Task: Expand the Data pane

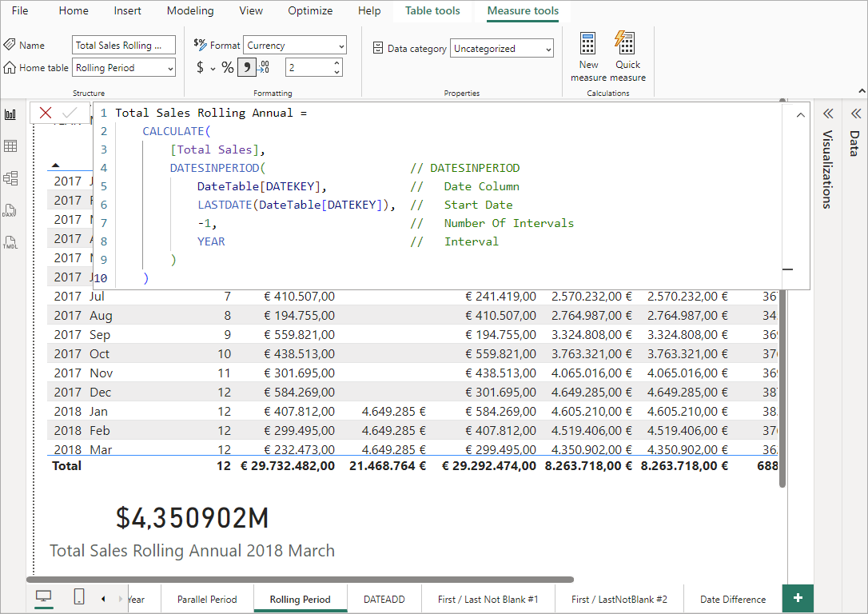Action: click(x=856, y=114)
